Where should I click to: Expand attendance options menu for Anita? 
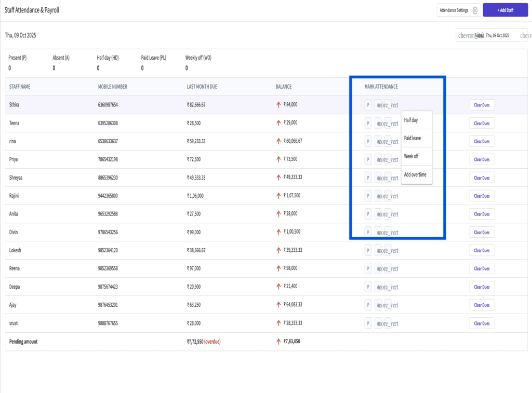coord(388,214)
